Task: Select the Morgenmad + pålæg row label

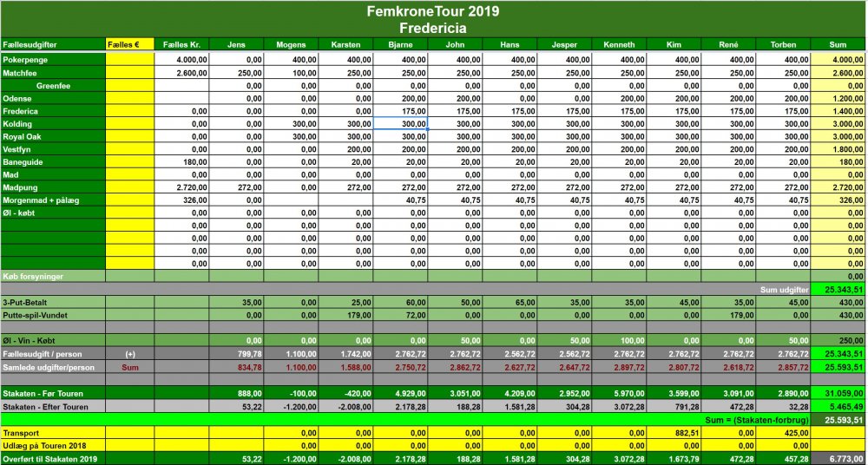Action: (x=53, y=200)
